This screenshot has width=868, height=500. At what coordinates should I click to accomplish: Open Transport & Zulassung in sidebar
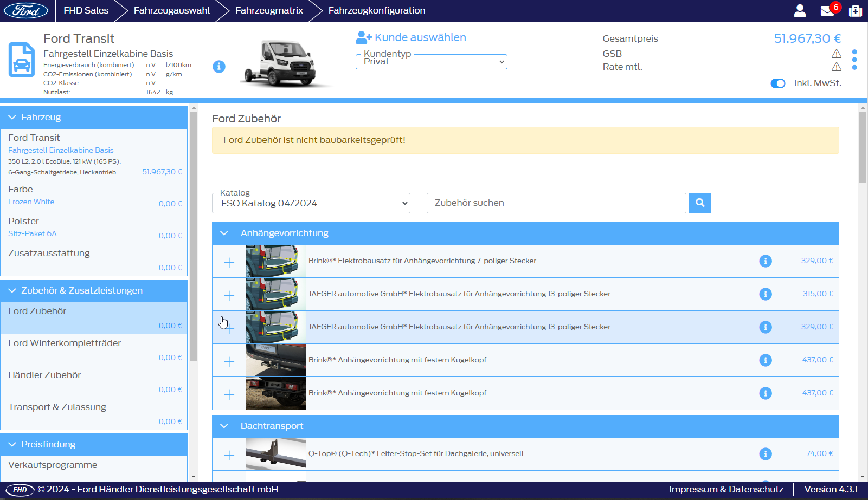tap(94, 414)
